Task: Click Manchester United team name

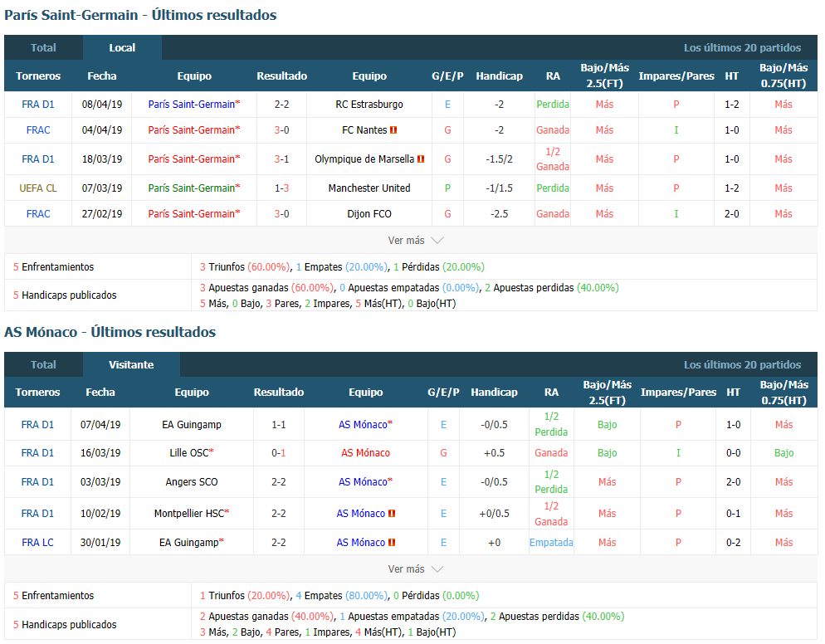Action: [369, 188]
